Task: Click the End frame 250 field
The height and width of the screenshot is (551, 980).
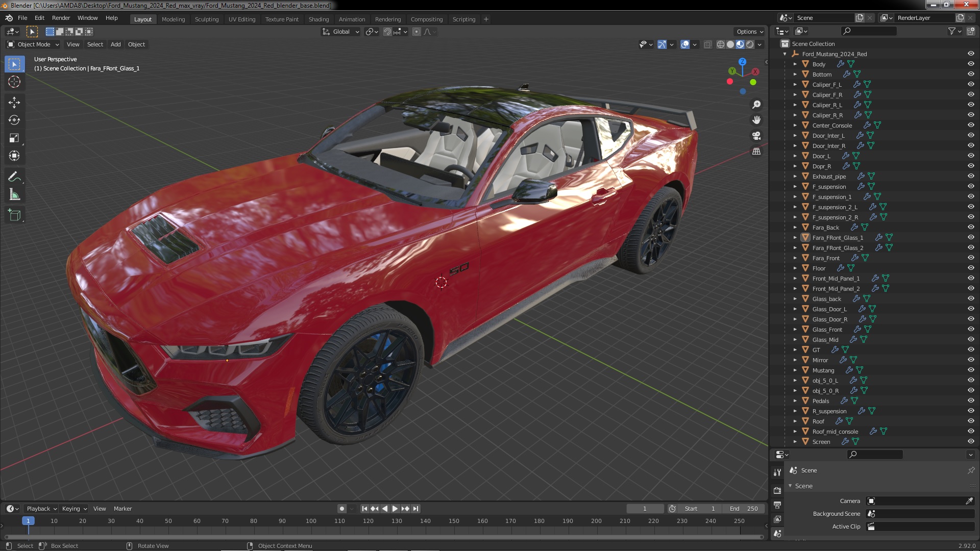Action: [744, 509]
